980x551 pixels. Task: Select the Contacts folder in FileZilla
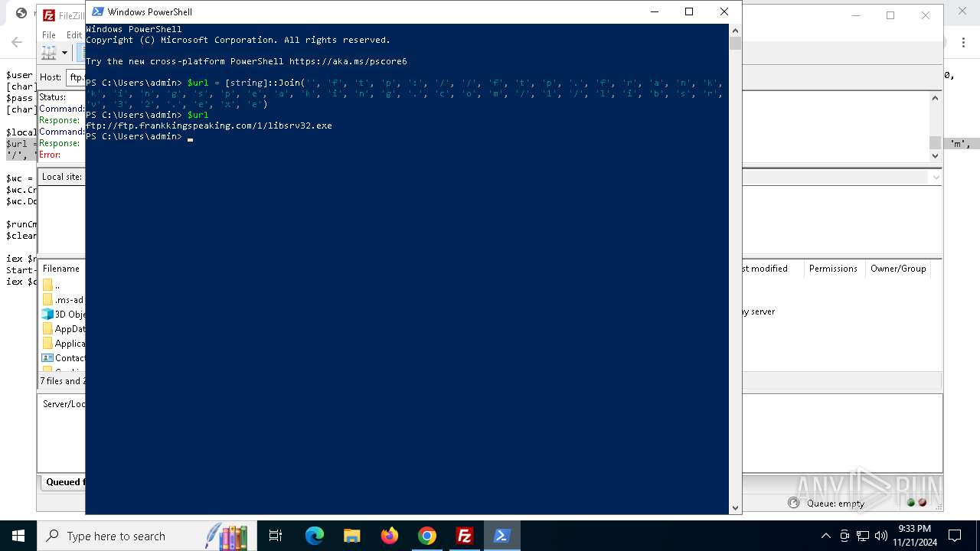63,357
